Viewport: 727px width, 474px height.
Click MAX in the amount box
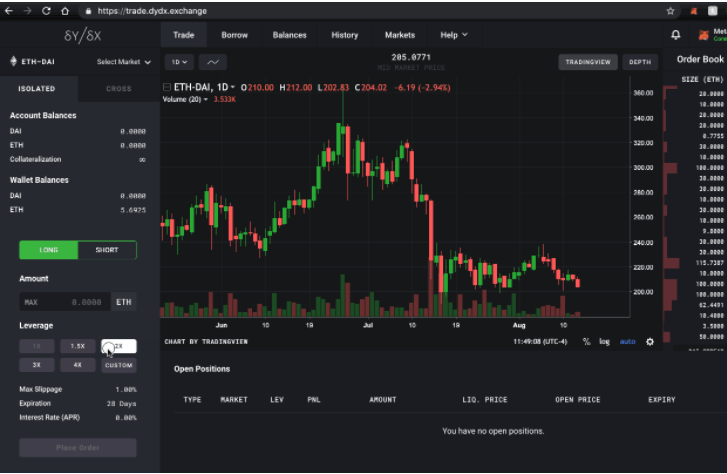tap(31, 302)
